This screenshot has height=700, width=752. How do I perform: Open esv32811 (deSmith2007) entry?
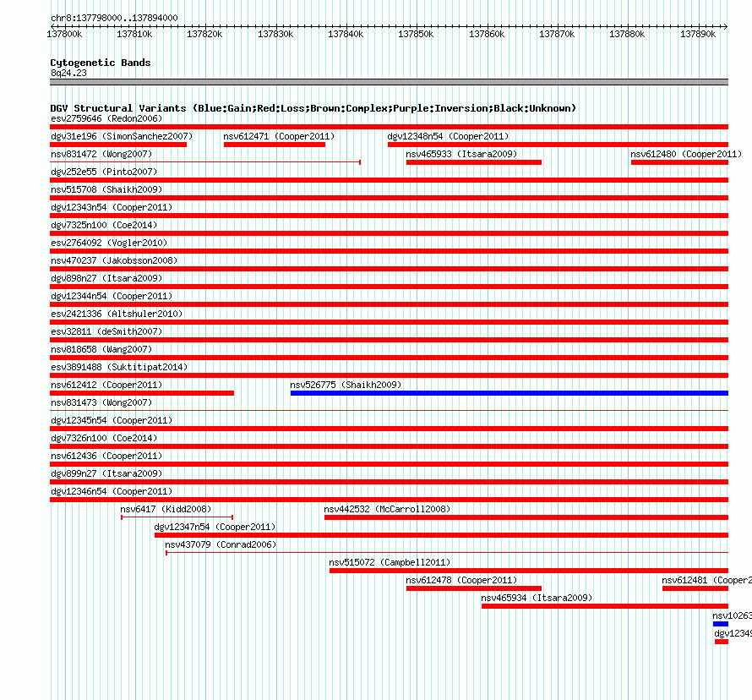[x=106, y=331]
